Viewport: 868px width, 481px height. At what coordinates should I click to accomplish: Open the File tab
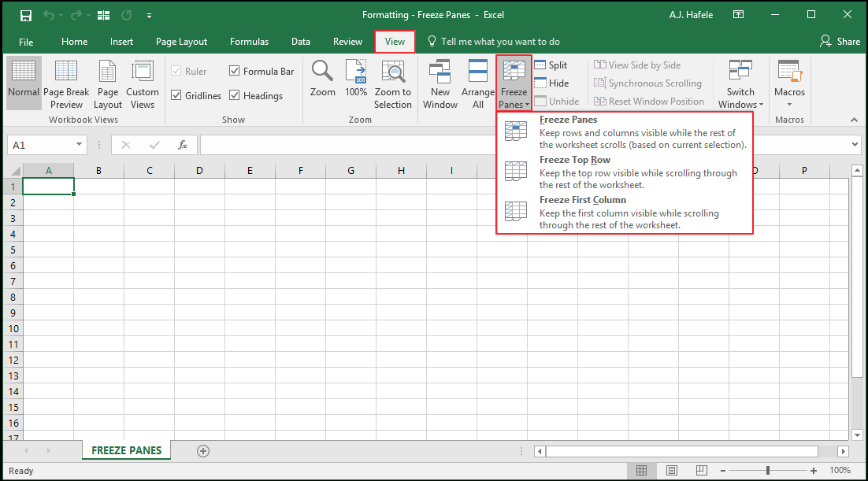(x=26, y=42)
